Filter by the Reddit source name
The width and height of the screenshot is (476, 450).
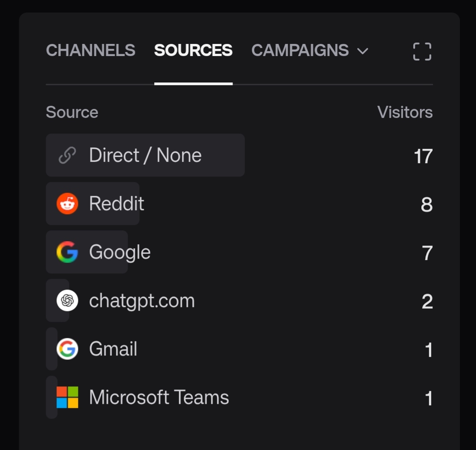[x=117, y=204]
